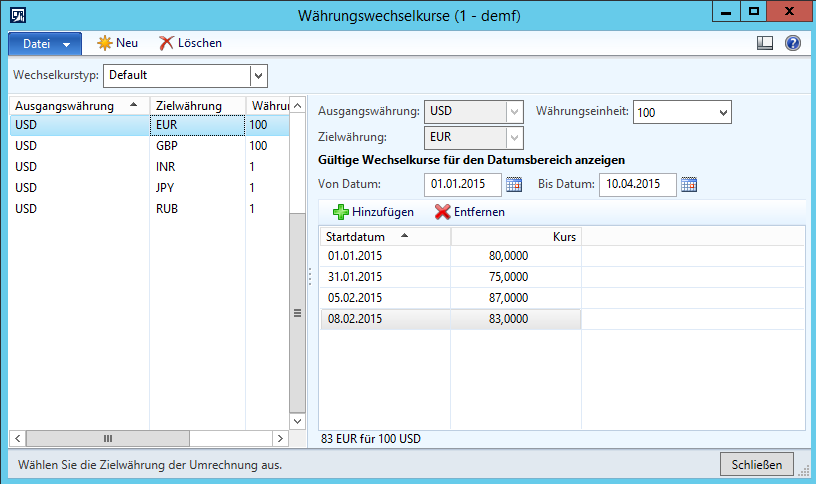The image size is (816, 484).
Task: Open the help icon in the toolbar
Action: click(x=793, y=43)
